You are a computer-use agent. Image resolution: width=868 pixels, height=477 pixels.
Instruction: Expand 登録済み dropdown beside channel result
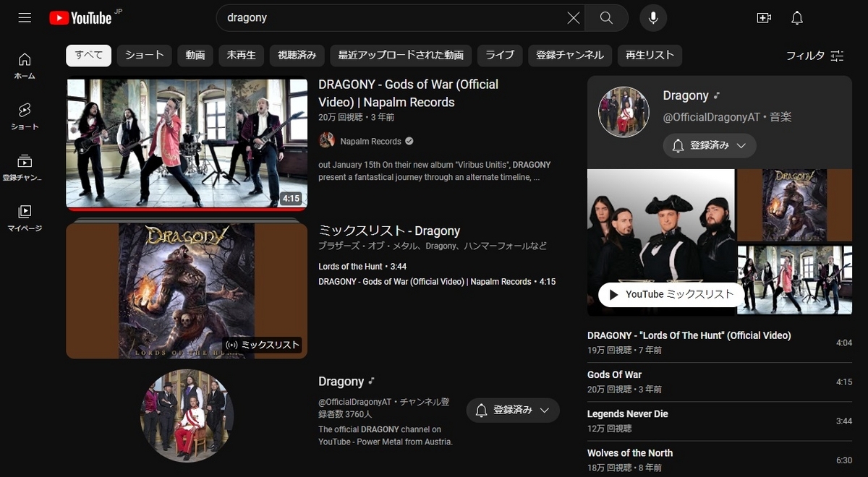click(513, 411)
